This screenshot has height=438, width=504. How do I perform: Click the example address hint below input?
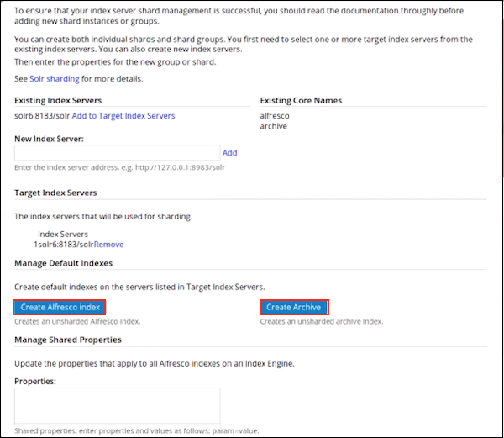(x=120, y=167)
